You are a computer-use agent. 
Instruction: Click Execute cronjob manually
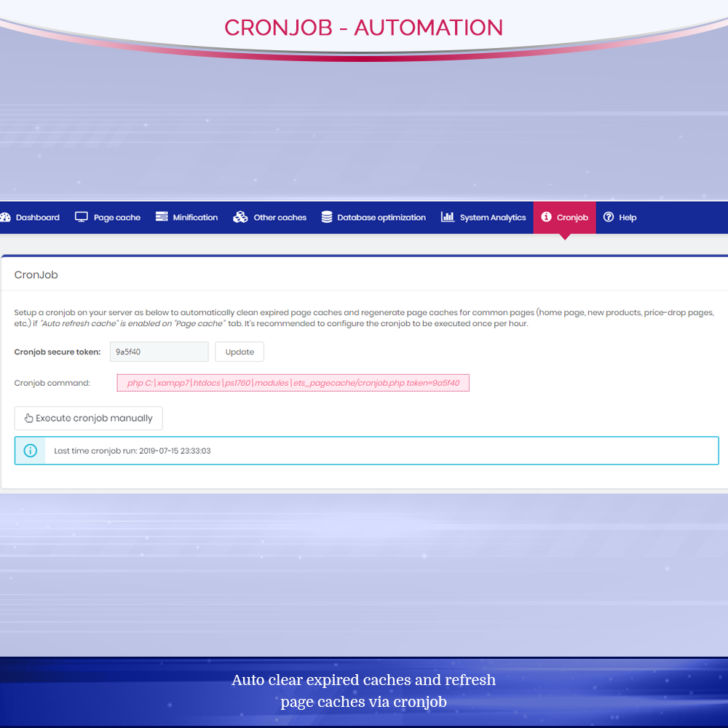88,419
